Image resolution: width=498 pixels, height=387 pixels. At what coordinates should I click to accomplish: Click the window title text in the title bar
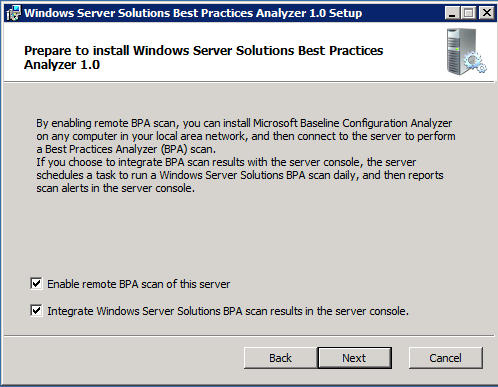pyautogui.click(x=193, y=13)
